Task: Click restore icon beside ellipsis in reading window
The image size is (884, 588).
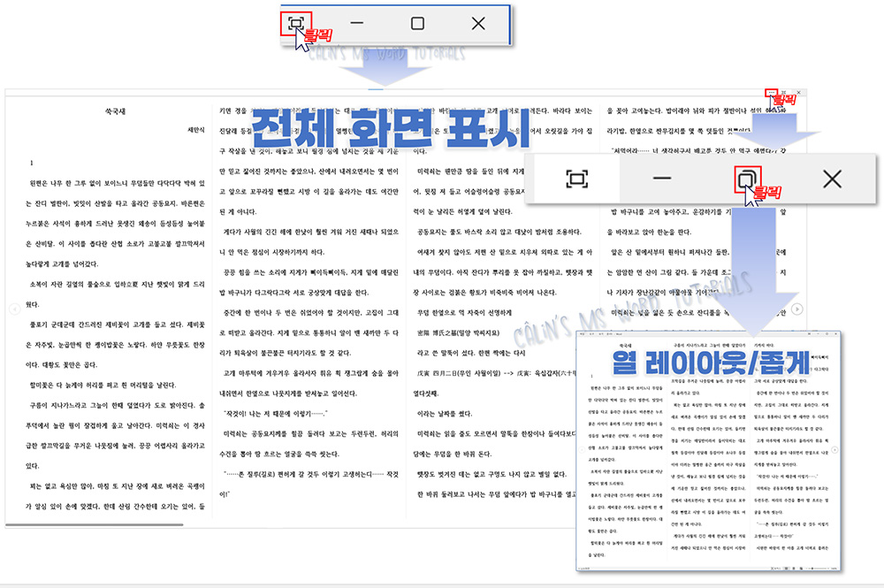Action: [x=785, y=93]
